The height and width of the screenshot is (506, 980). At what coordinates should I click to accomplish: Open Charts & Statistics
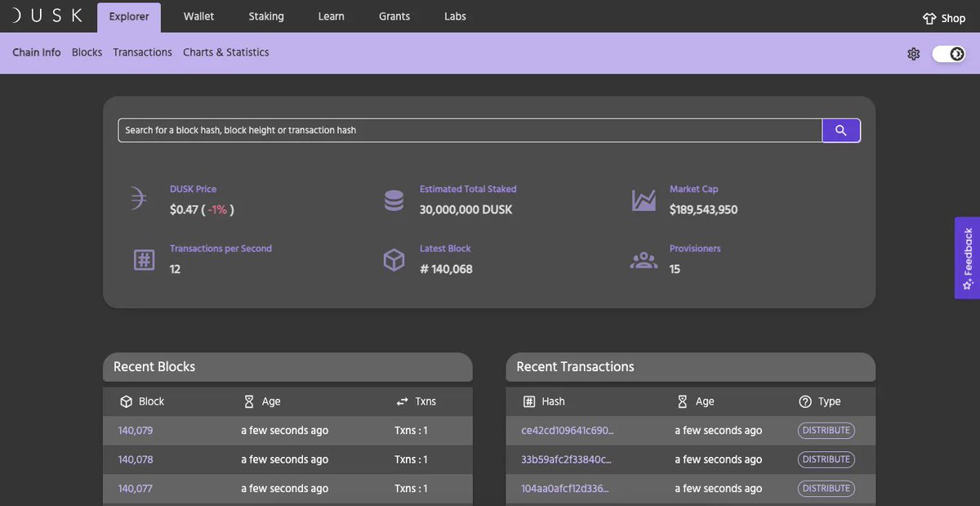click(x=225, y=52)
